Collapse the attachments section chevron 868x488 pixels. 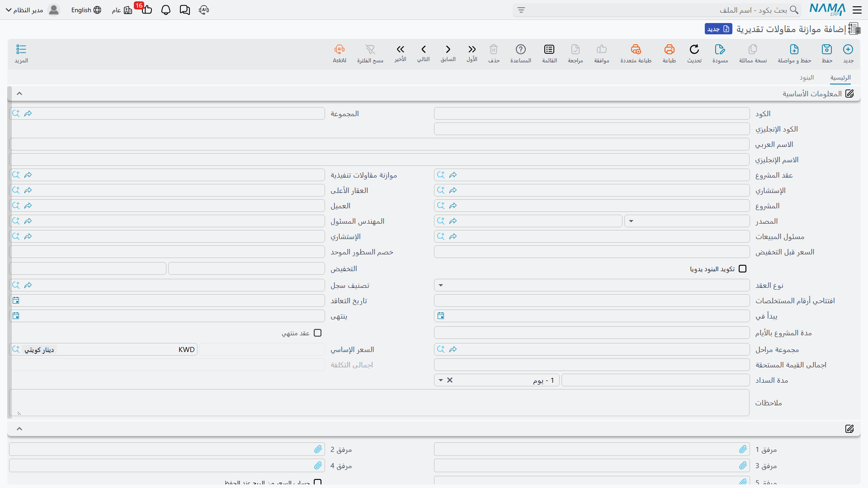pos(19,429)
